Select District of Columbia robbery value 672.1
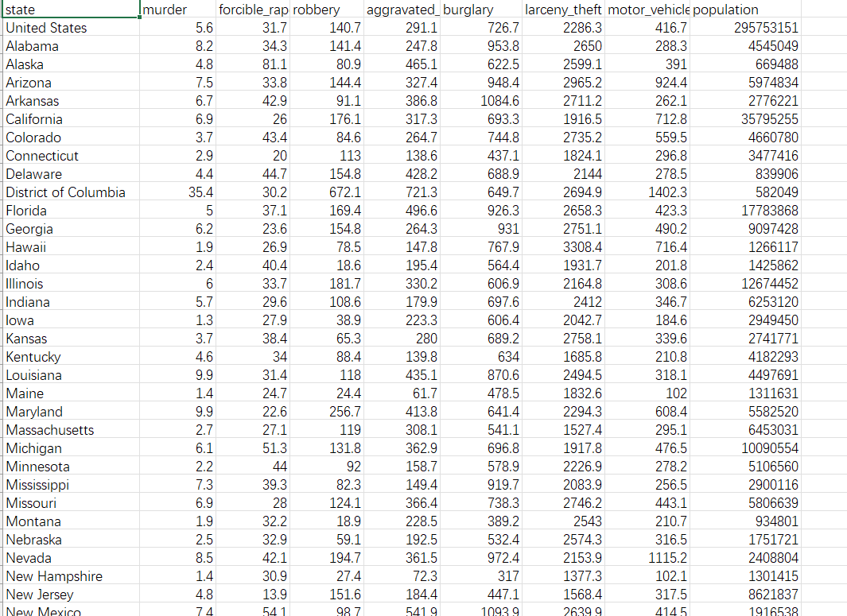This screenshot has height=616, width=847. click(x=326, y=192)
